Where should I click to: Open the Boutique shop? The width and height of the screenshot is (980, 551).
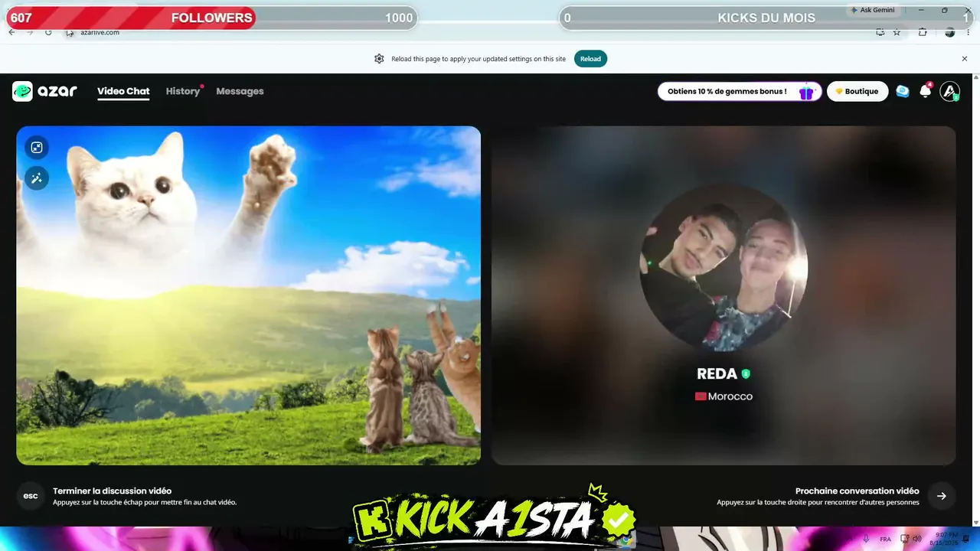[x=857, y=92]
